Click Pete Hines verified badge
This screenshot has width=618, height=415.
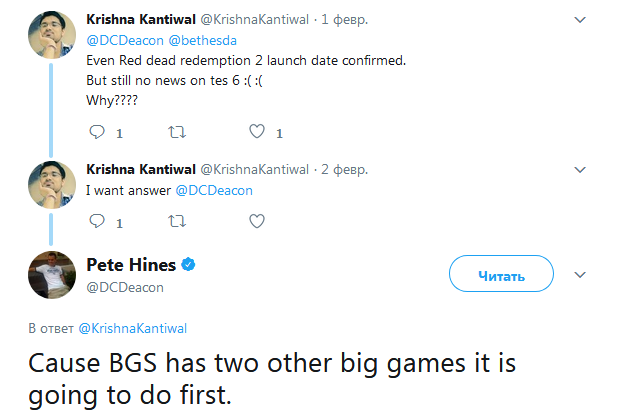188,264
